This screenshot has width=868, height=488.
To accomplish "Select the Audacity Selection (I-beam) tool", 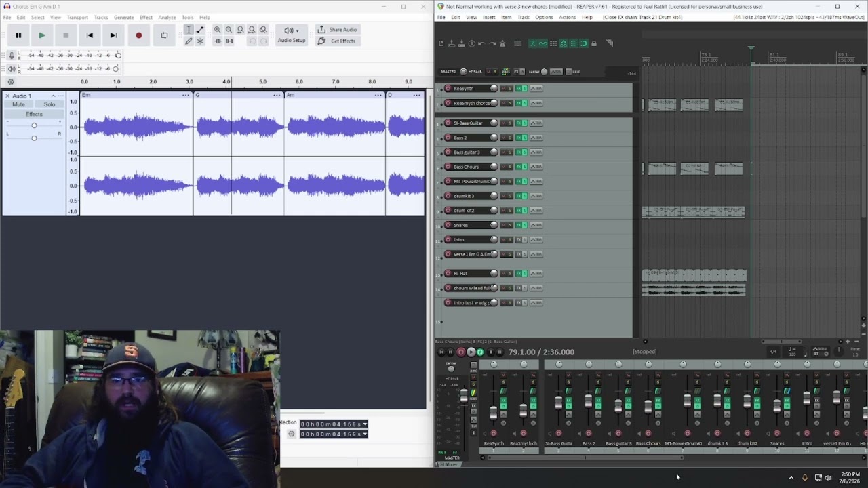I will coord(189,30).
